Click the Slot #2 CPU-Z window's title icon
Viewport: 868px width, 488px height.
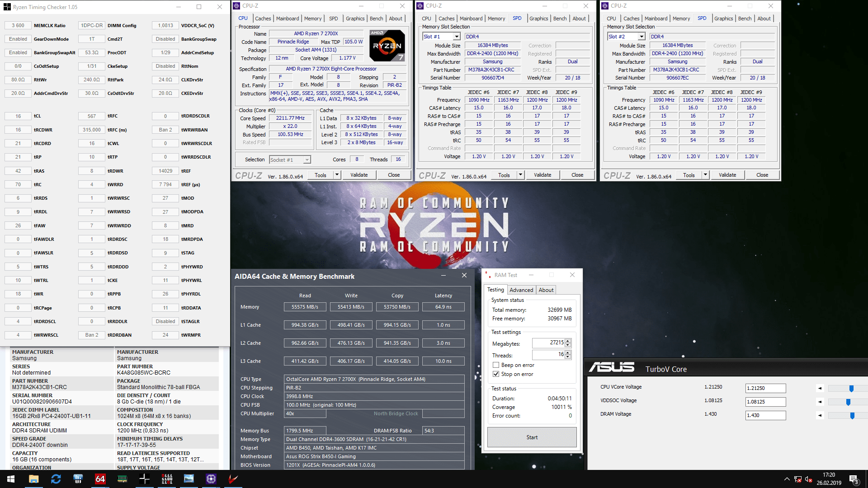[605, 6]
